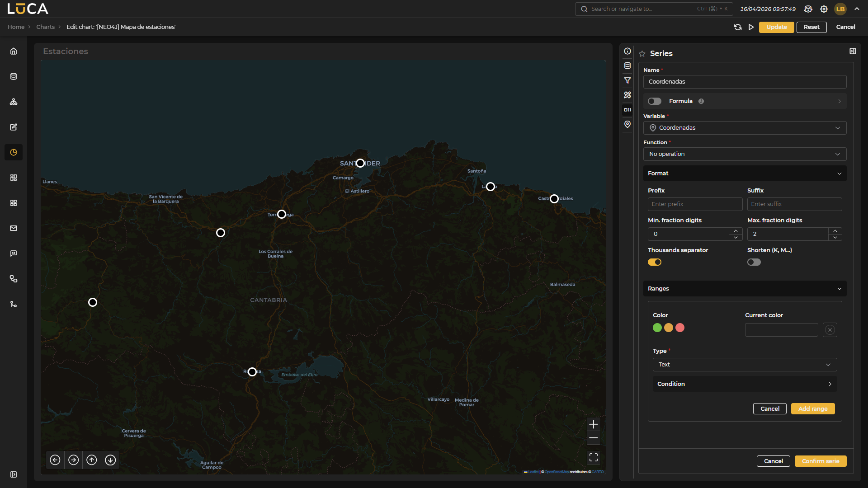Enable the Formula toggle
Viewport: 868px width, 488px height.
(655, 101)
